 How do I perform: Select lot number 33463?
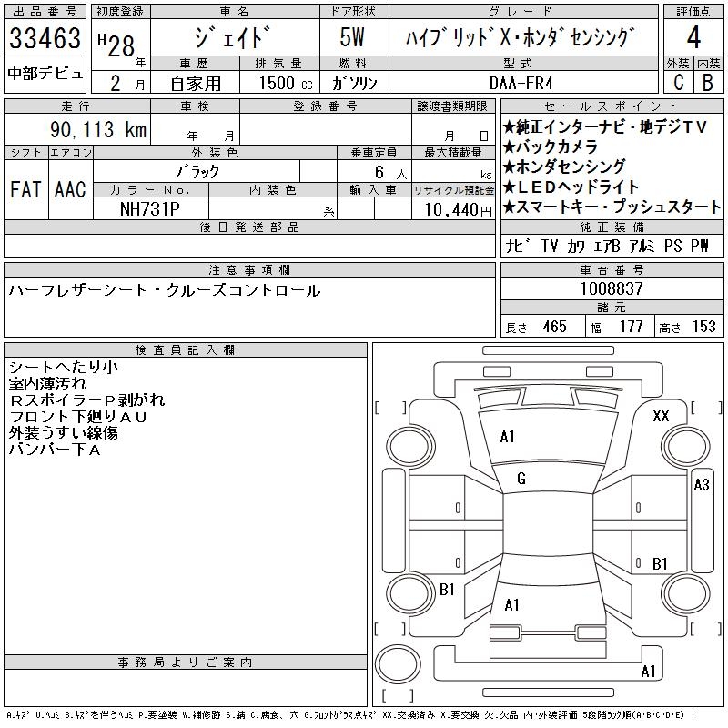coord(45,40)
